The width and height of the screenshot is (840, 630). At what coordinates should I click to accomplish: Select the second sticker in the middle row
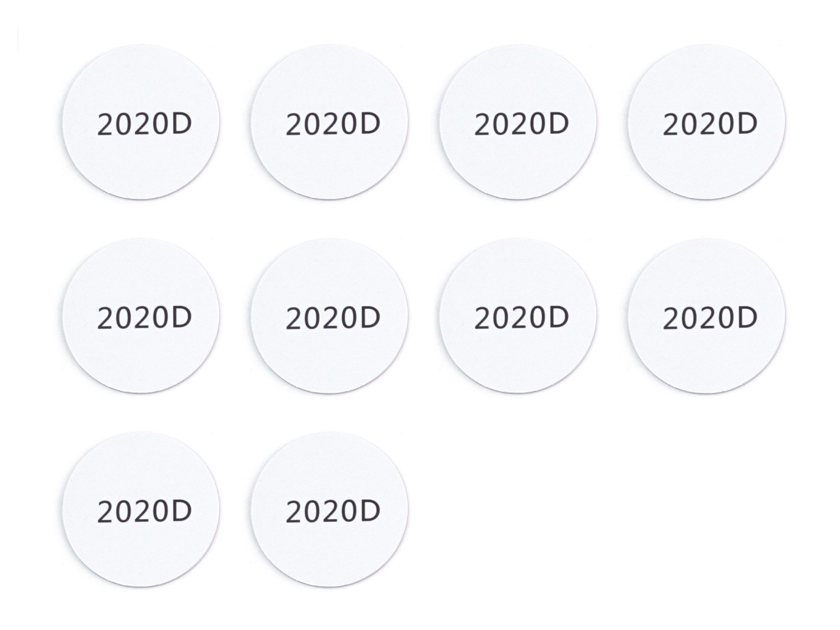coord(330,316)
